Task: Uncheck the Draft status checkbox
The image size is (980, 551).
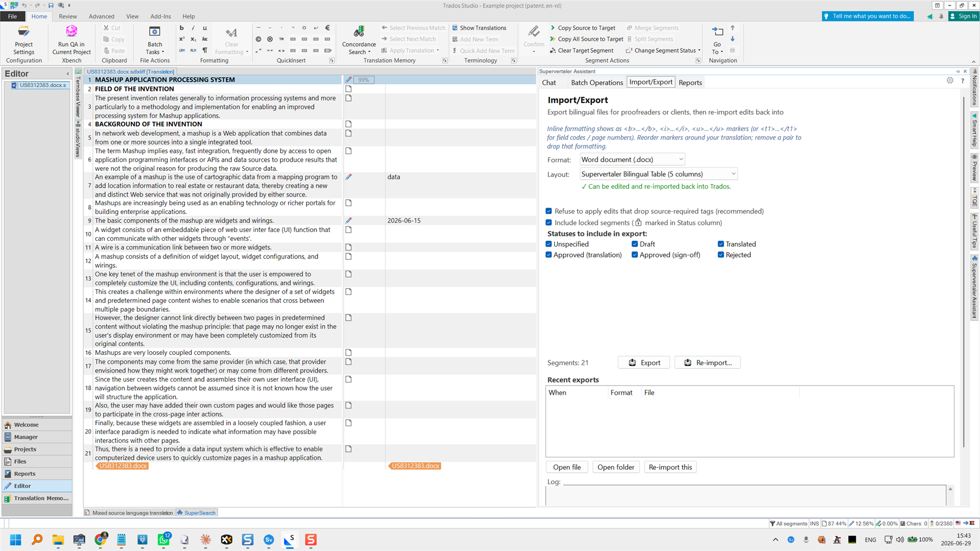Action: coord(635,244)
